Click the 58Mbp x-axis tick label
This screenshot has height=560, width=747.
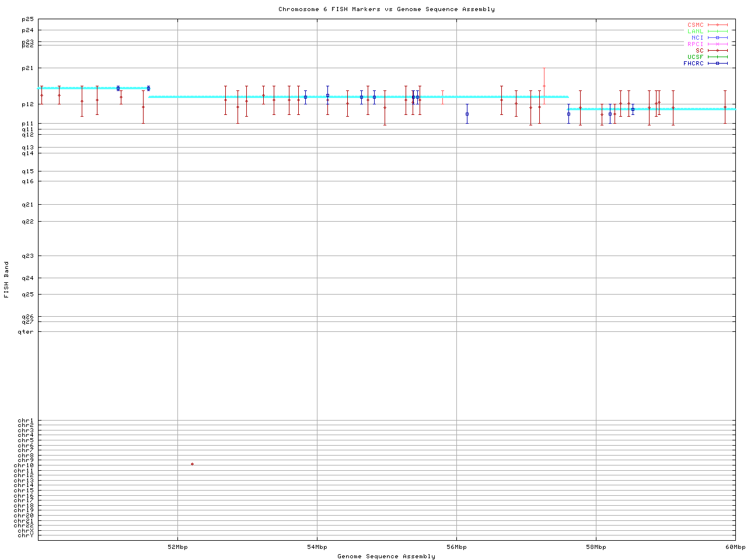[x=596, y=547]
